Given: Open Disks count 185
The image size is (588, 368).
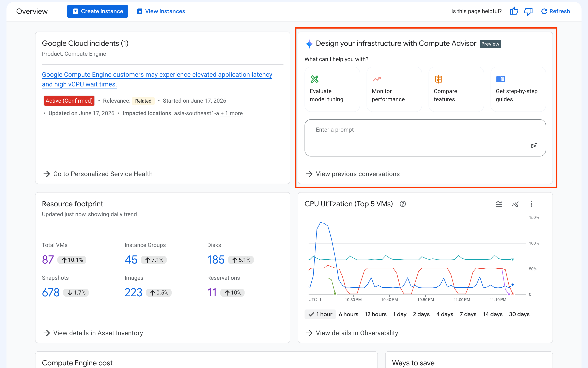Looking at the screenshot, I should click(x=216, y=260).
